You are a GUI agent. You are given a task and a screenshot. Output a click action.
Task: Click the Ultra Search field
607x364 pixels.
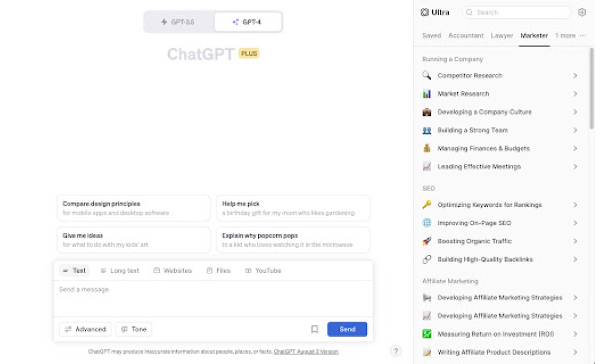pyautogui.click(x=517, y=12)
